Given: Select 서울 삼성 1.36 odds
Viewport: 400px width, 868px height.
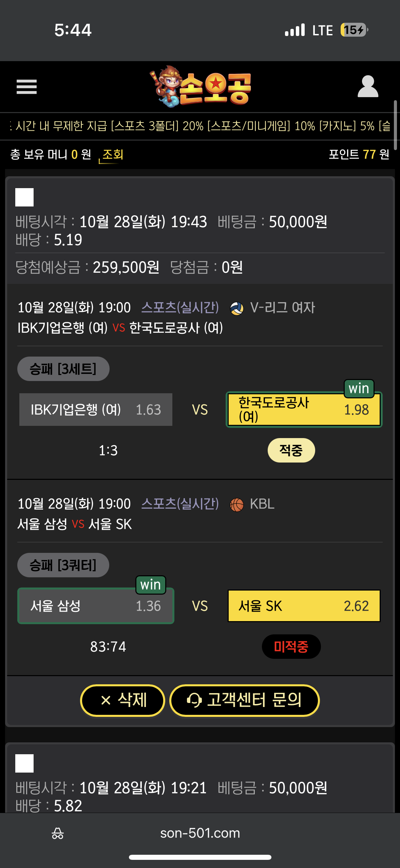Looking at the screenshot, I should pos(96,606).
